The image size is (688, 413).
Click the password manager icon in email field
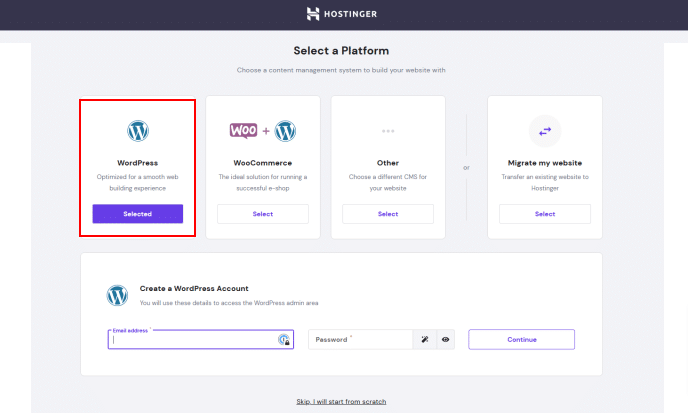click(x=284, y=339)
